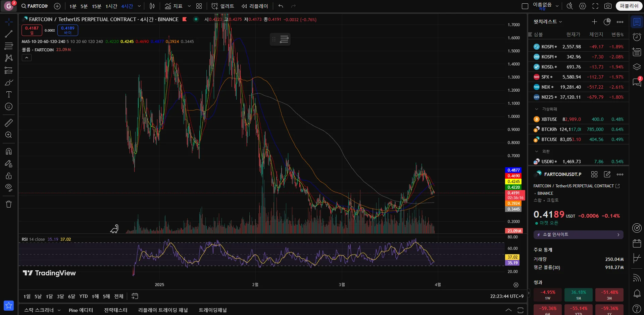Collapse the 외환 watchlist section

pos(537,151)
